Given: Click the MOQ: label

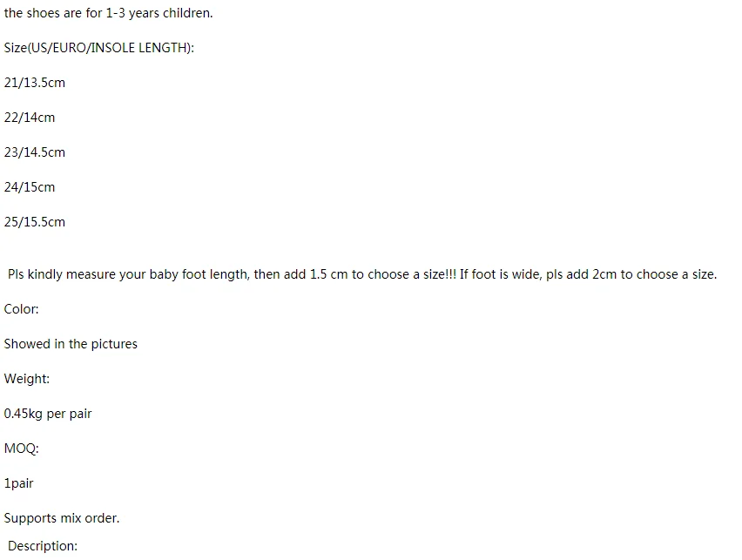Looking at the screenshot, I should click(x=21, y=449).
